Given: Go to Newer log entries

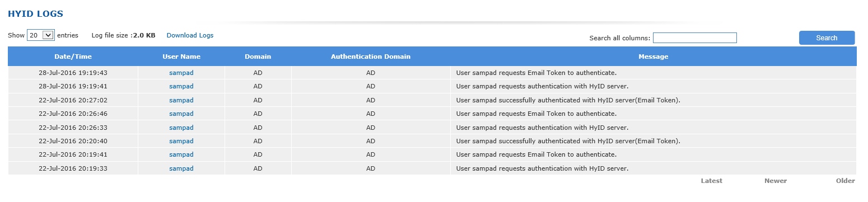Looking at the screenshot, I should point(776,181).
